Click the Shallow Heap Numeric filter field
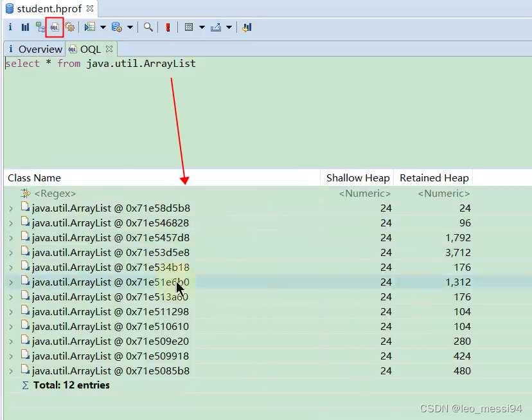 pos(364,194)
